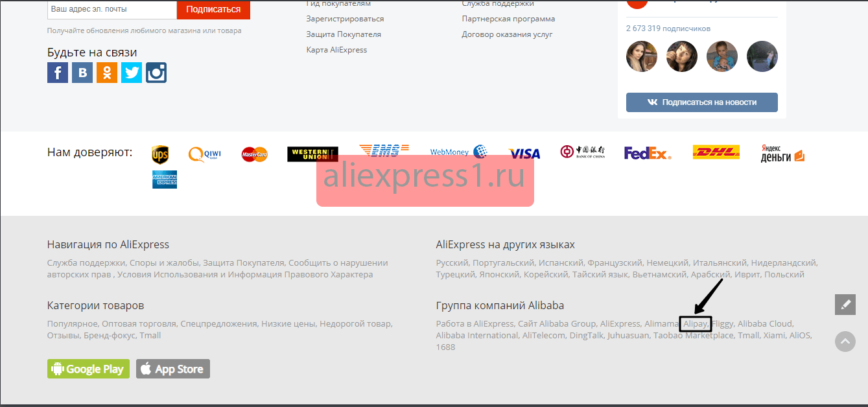Open the Alipay link
The height and width of the screenshot is (407, 868).
pyautogui.click(x=696, y=324)
